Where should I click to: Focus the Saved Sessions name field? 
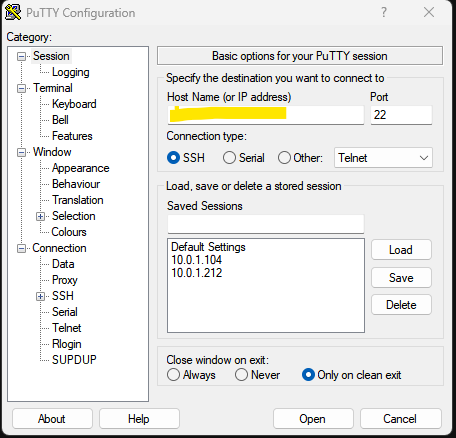tap(266, 224)
